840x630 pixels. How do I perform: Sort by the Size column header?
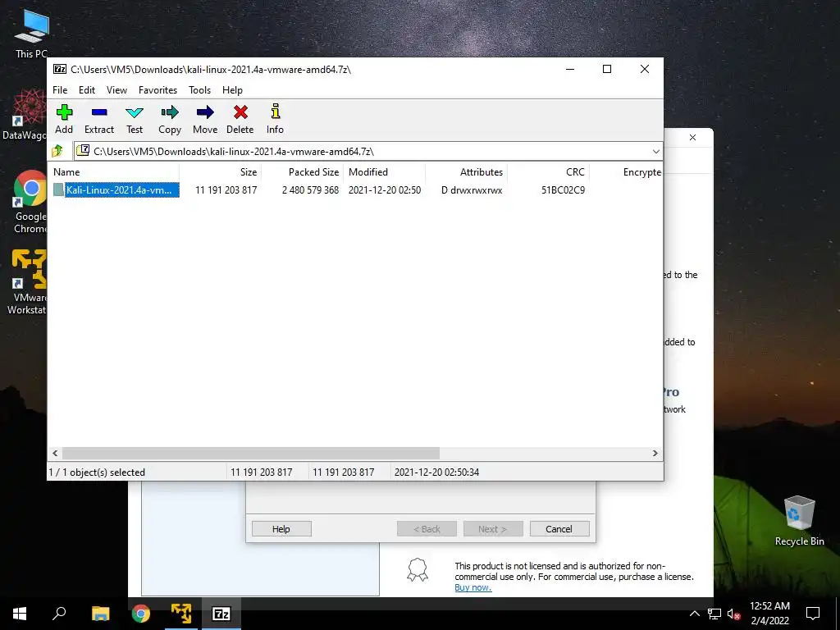[220, 172]
